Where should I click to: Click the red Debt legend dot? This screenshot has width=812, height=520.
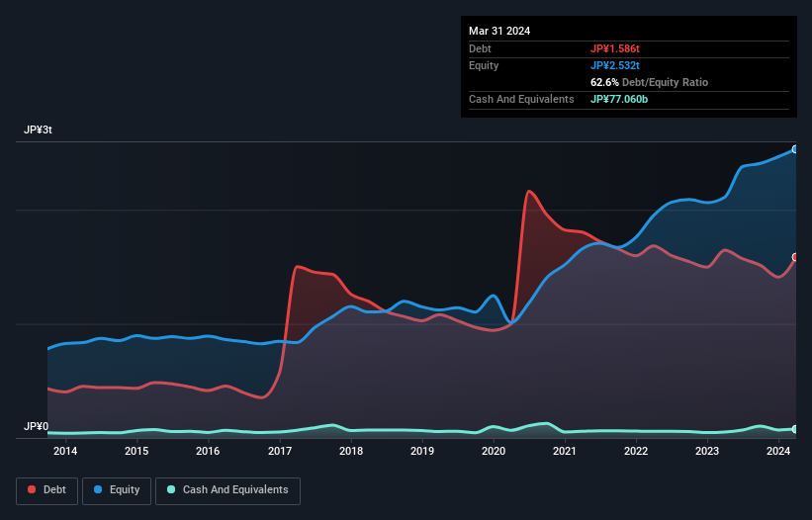coord(32,489)
